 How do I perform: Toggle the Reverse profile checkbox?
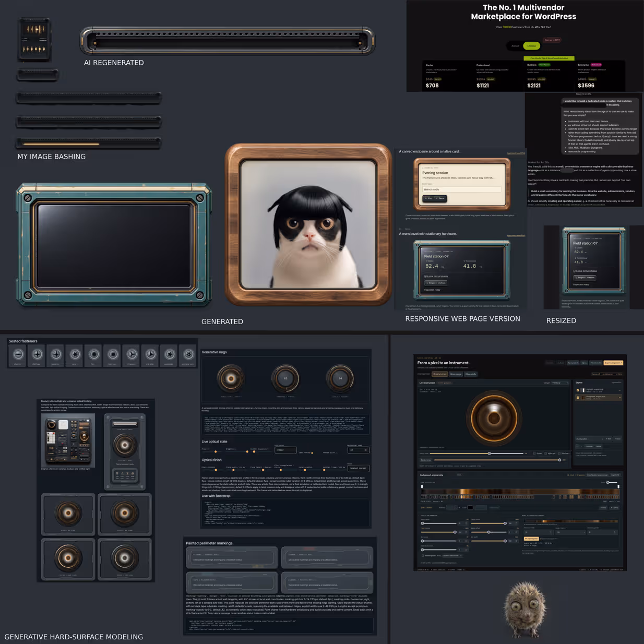(423, 555)
